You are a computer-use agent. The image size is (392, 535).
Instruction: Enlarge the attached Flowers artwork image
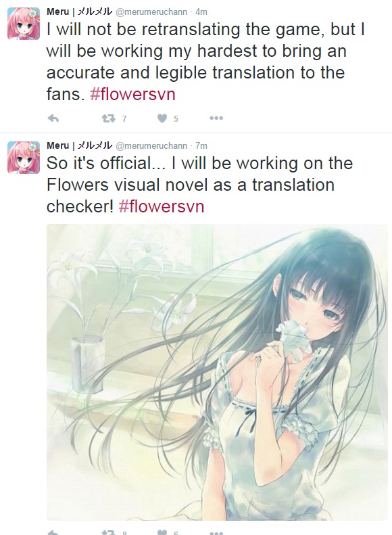[x=217, y=372]
